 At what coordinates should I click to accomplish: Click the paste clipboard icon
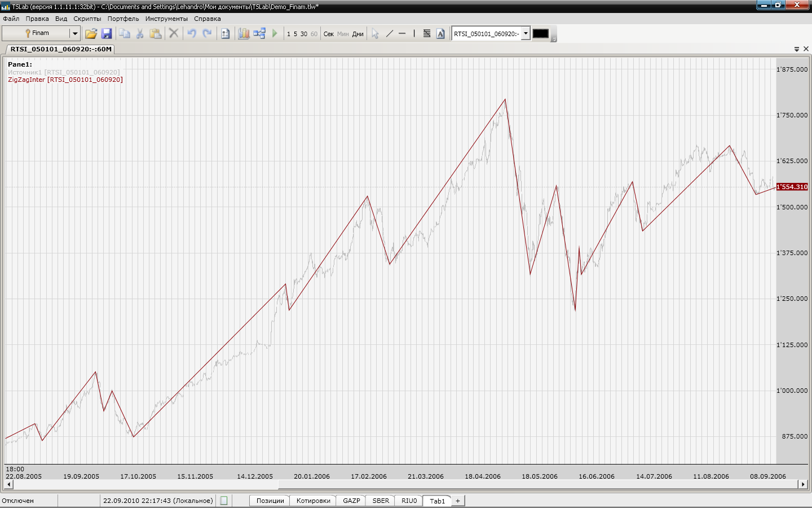[156, 34]
